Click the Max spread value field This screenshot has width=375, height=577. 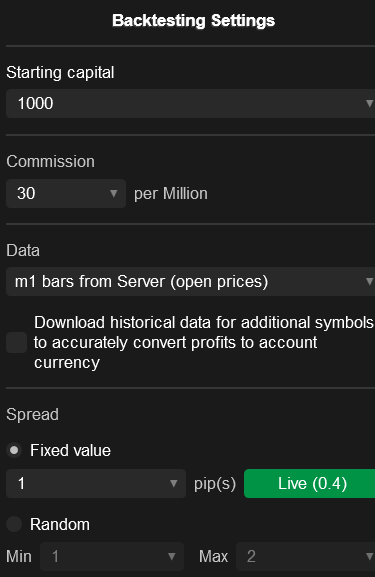pyautogui.click(x=305, y=556)
